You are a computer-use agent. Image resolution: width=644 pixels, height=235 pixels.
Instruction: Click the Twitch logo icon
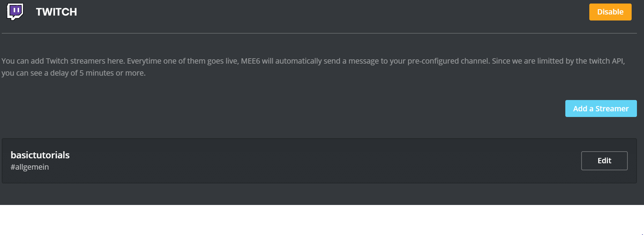pos(15,11)
